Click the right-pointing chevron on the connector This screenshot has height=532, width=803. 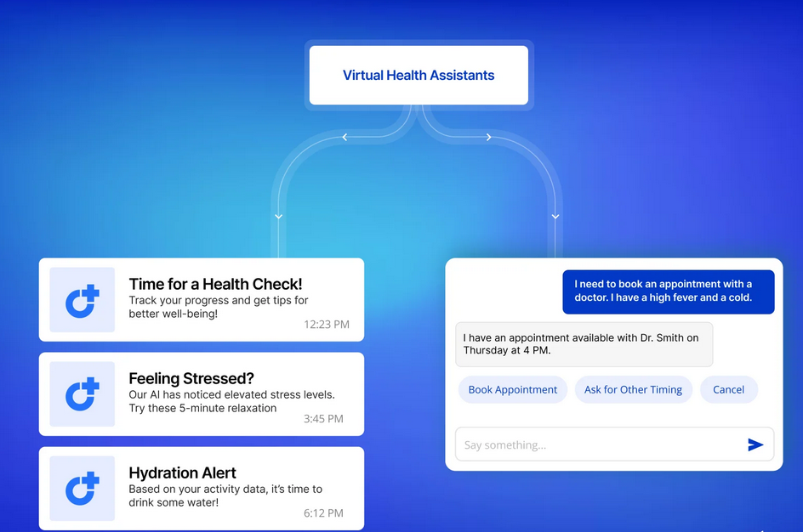(489, 137)
